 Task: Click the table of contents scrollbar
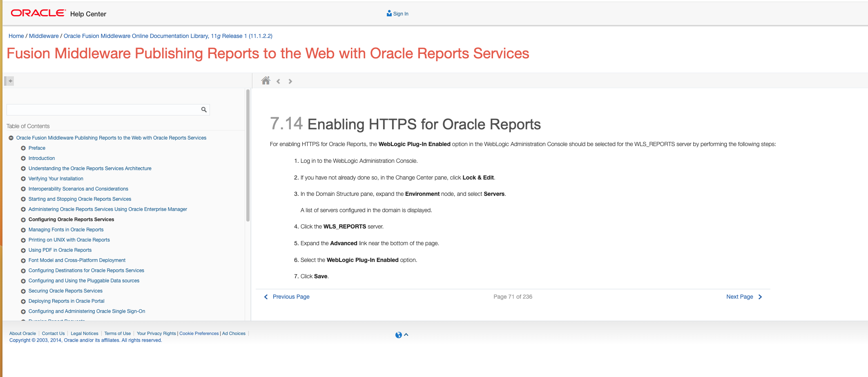(x=248, y=155)
